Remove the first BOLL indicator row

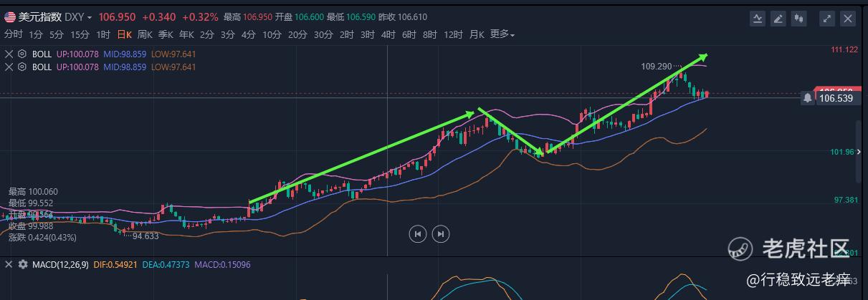[x=9, y=54]
